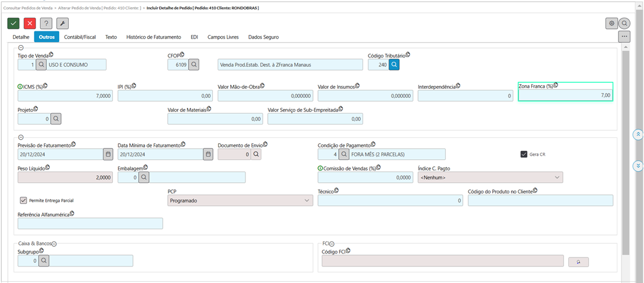Click the button beside Código FCI field

578,261
